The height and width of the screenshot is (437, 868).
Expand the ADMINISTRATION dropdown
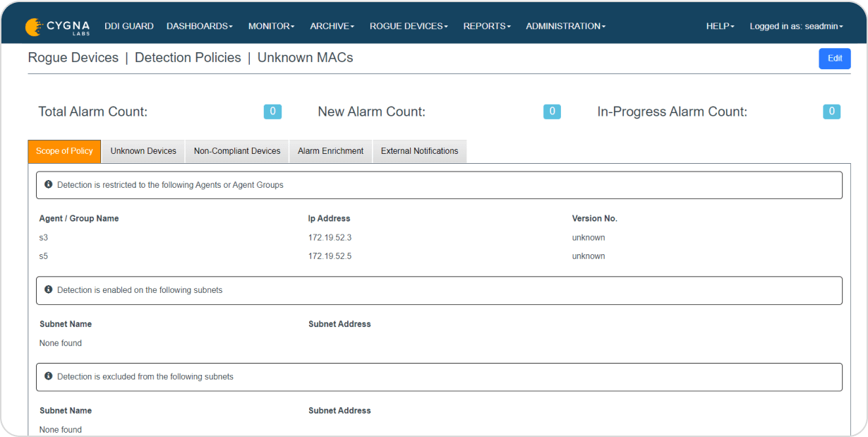click(x=565, y=25)
